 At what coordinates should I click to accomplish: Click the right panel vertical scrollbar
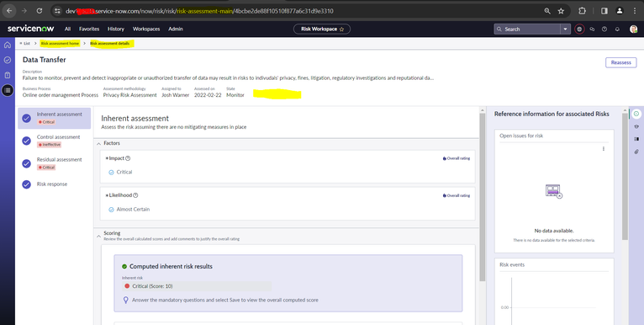(x=625, y=177)
